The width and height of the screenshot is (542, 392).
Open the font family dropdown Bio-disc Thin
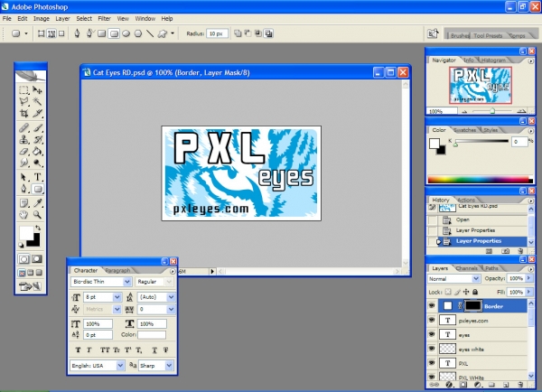[127, 282]
